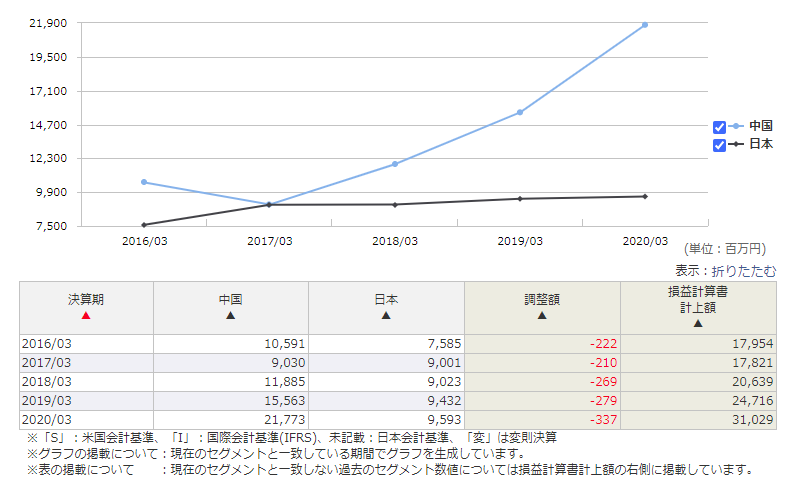Click 日本 value 9,001
Viewport: 800px width, 499px height.
pyautogui.click(x=444, y=363)
